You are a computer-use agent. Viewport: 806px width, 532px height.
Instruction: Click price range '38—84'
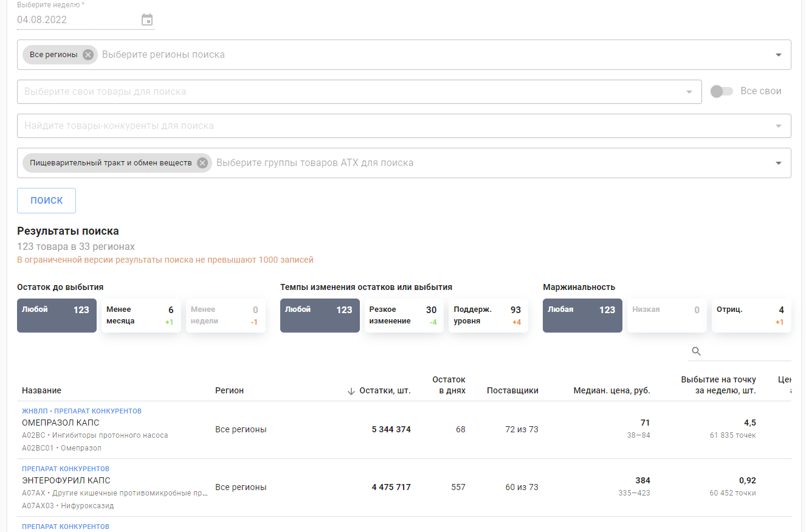(638, 435)
